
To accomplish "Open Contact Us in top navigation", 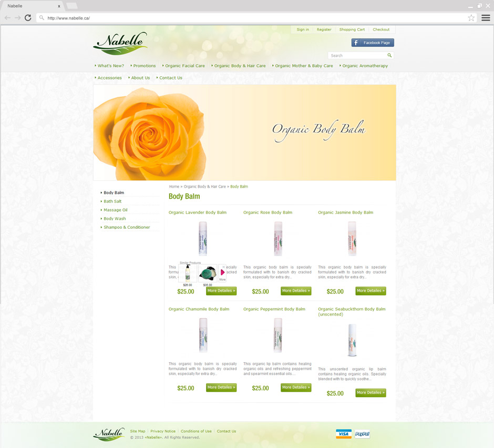I will coord(170,78).
